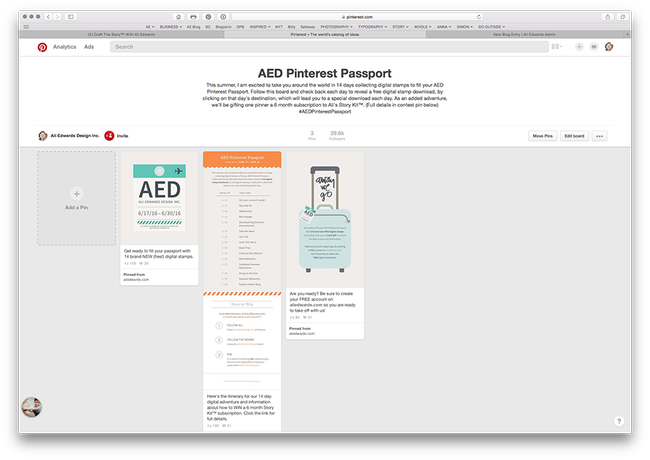Click the Add a Pin tile

(x=77, y=197)
